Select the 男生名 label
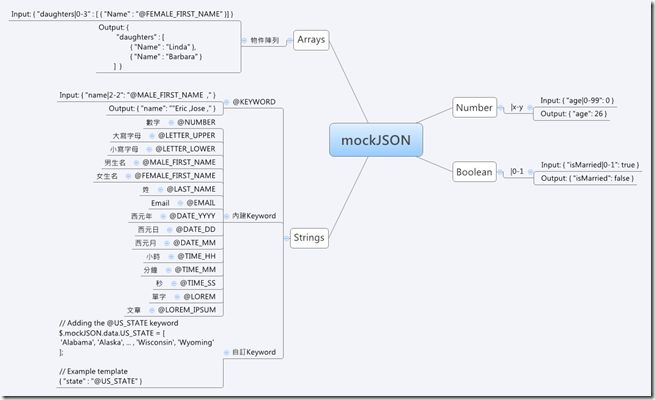This screenshot has height=400, width=655. [115, 162]
